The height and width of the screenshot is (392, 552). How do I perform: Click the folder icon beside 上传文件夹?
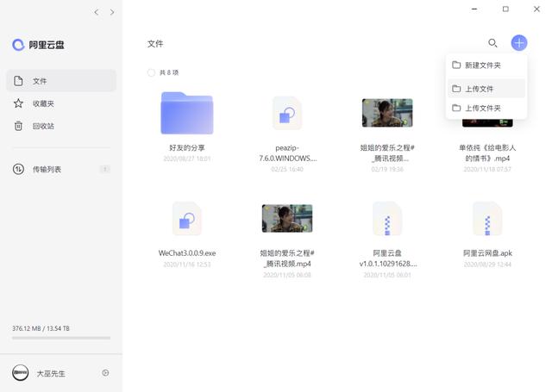tap(456, 108)
